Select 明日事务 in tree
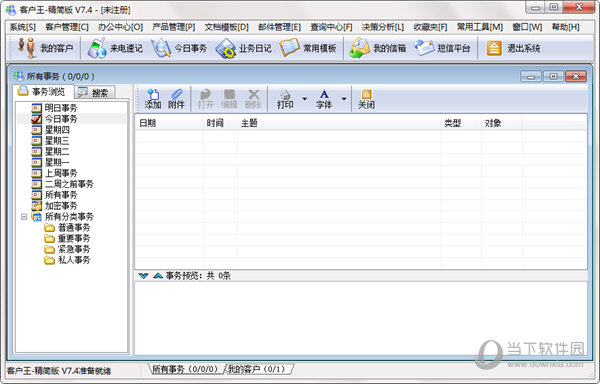Screen dimensions: 600x384 pos(60,108)
